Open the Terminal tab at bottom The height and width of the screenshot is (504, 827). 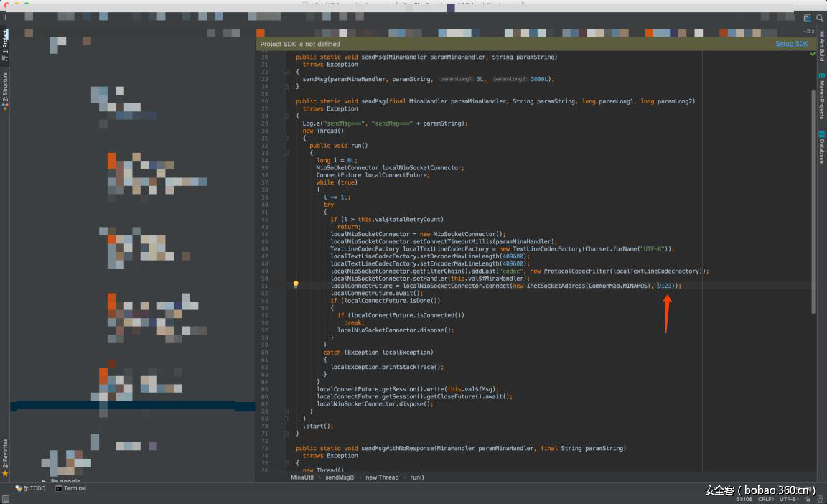click(x=70, y=488)
